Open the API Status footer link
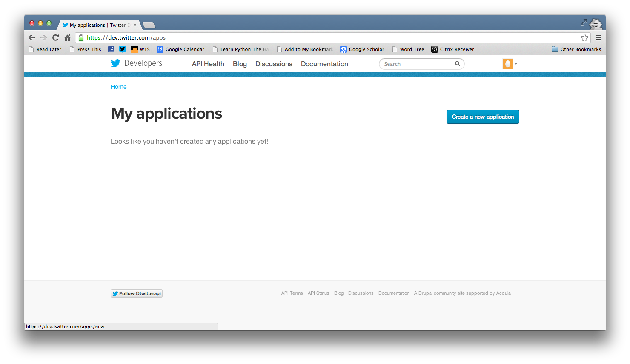Viewport: 630px width, 364px height. pyautogui.click(x=318, y=293)
